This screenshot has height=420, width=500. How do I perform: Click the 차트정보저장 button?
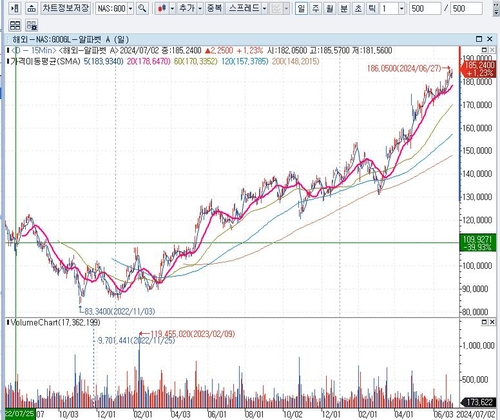point(66,9)
